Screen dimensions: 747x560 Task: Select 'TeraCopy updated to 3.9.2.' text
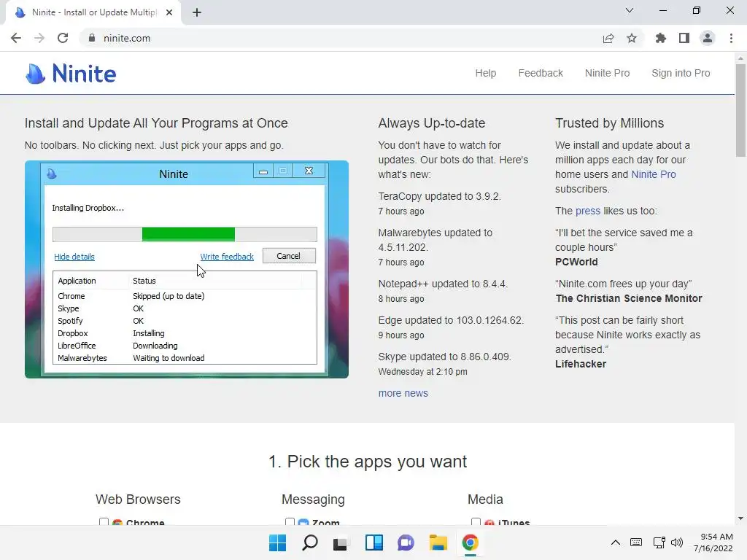click(439, 196)
